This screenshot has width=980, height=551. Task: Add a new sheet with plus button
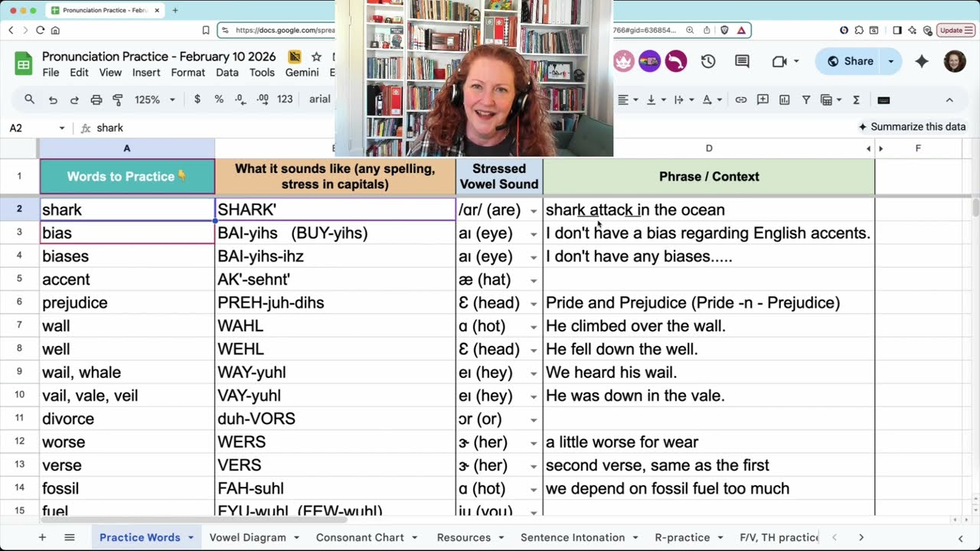[42, 537]
